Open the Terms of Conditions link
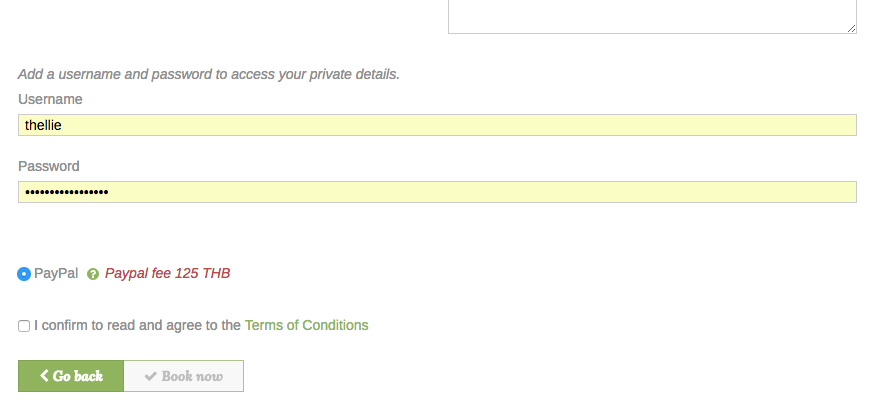 tap(306, 325)
